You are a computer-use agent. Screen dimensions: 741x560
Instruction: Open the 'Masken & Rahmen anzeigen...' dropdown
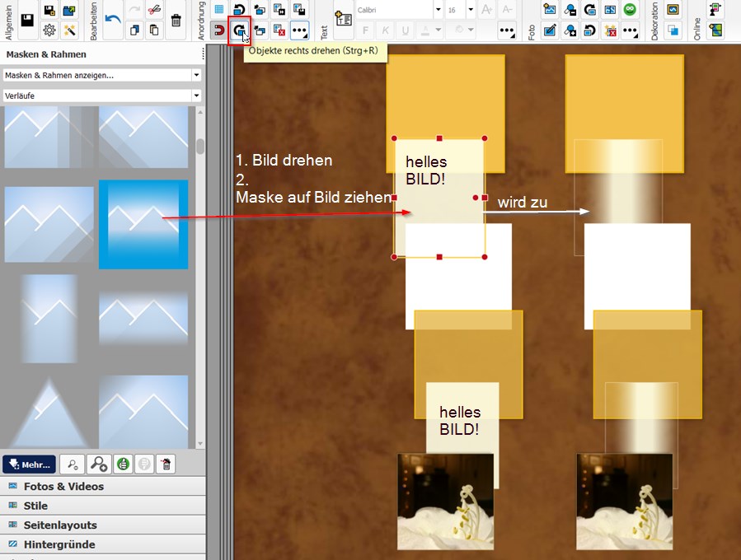102,75
